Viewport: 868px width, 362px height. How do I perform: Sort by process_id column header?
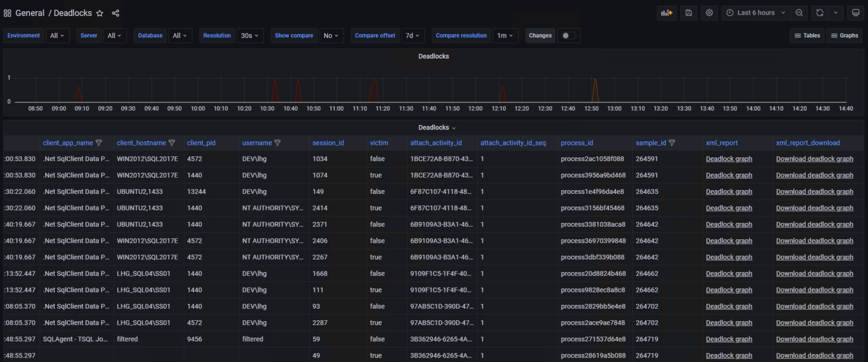tap(576, 143)
